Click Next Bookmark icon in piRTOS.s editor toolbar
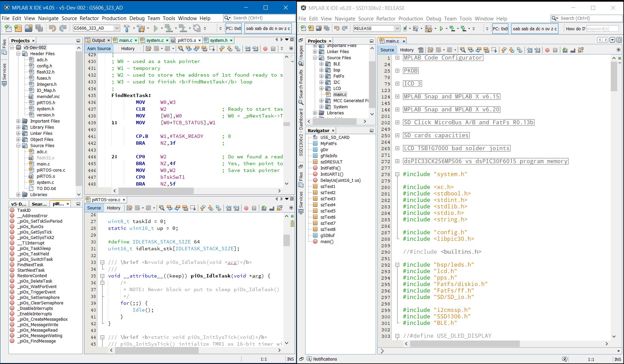The image size is (624, 364). [x=230, y=49]
